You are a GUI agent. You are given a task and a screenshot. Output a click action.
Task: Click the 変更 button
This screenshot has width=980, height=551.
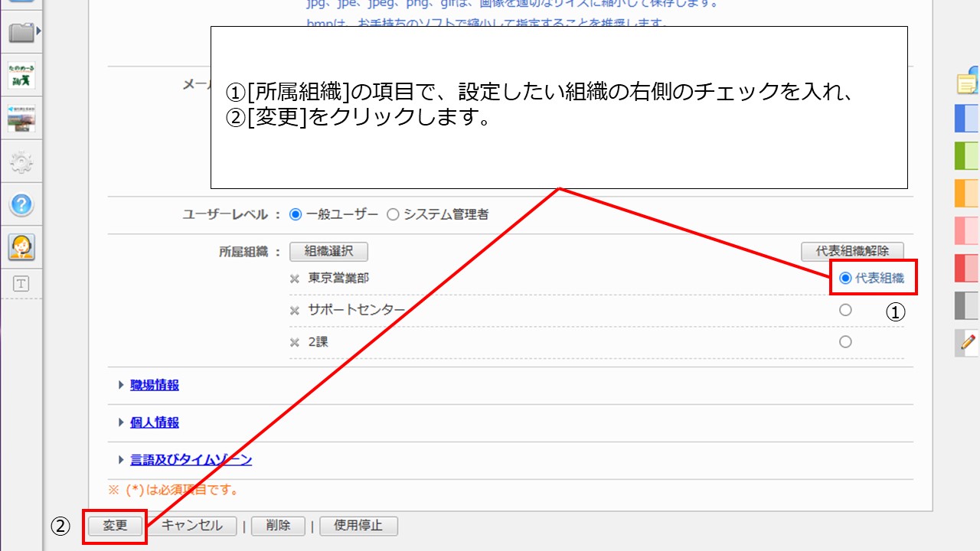pyautogui.click(x=115, y=526)
